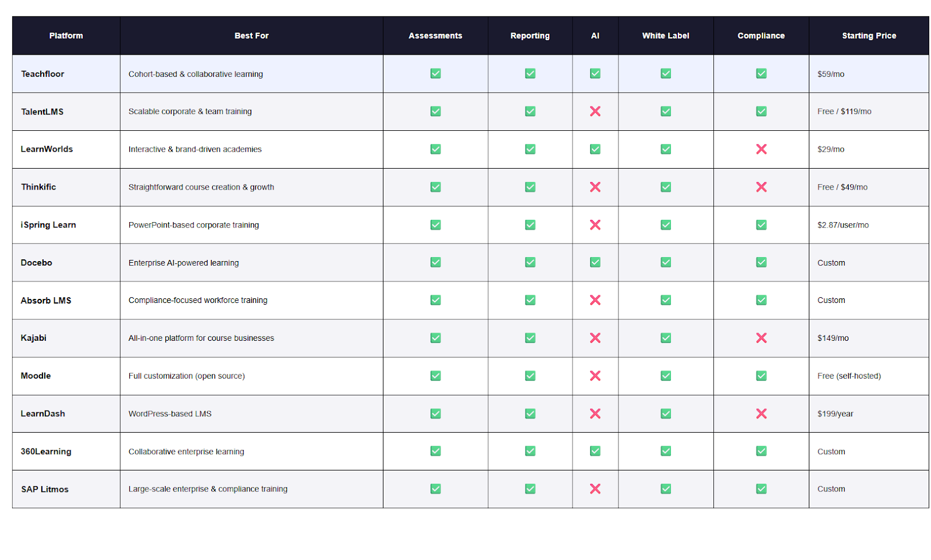Click TalentLMS Reporting green check icon

[530, 111]
